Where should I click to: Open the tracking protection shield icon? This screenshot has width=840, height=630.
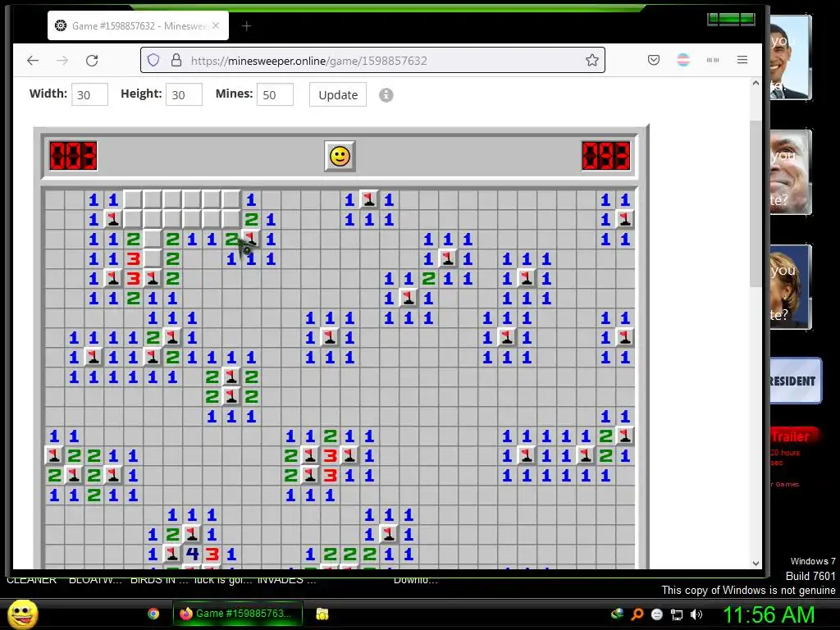click(153, 60)
